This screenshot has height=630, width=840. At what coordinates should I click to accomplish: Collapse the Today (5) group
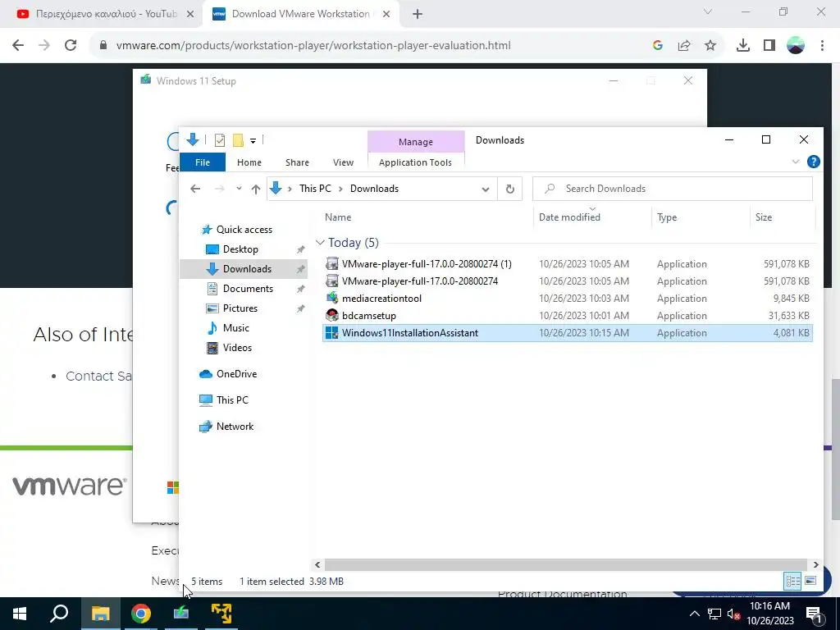tap(320, 243)
